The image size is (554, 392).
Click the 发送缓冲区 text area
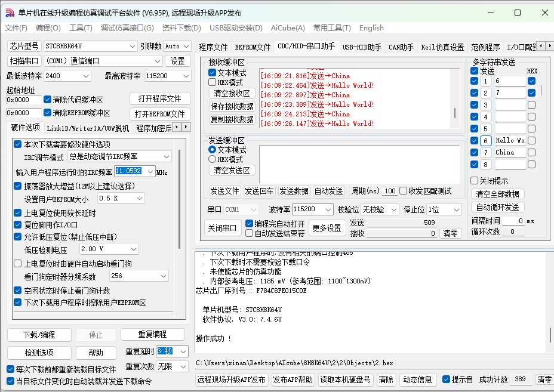pos(359,164)
